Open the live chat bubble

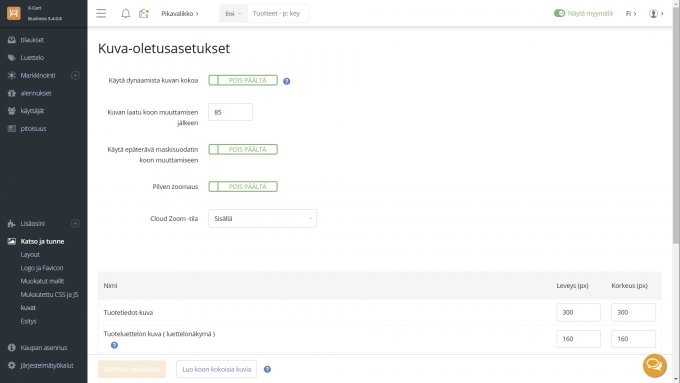tap(654, 366)
